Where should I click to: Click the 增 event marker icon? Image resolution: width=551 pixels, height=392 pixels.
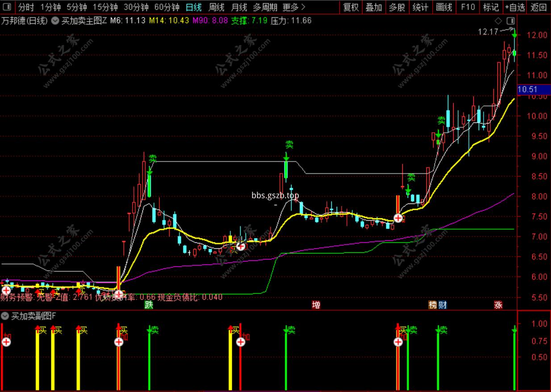coord(316,305)
